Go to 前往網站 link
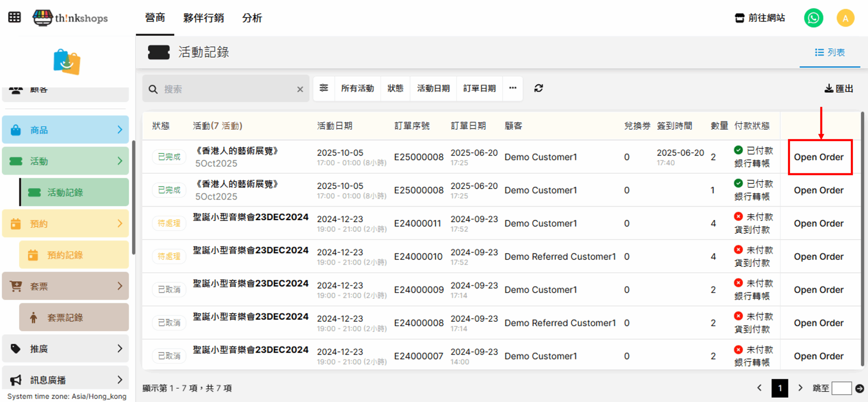 pyautogui.click(x=760, y=18)
